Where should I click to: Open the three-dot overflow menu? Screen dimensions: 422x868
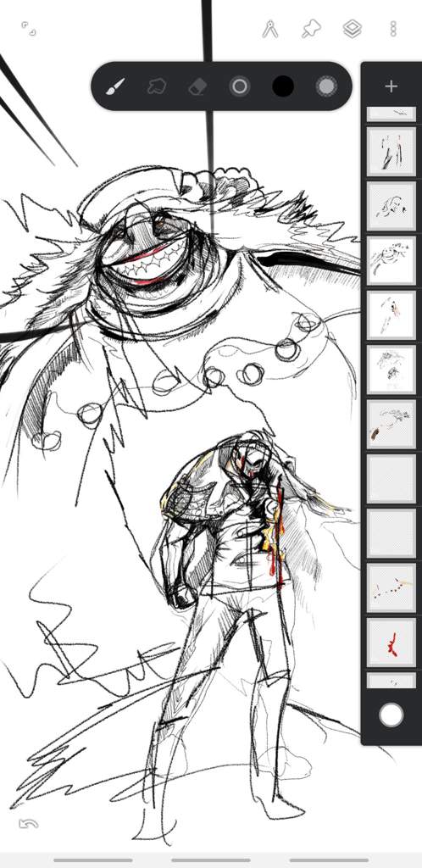(392, 29)
